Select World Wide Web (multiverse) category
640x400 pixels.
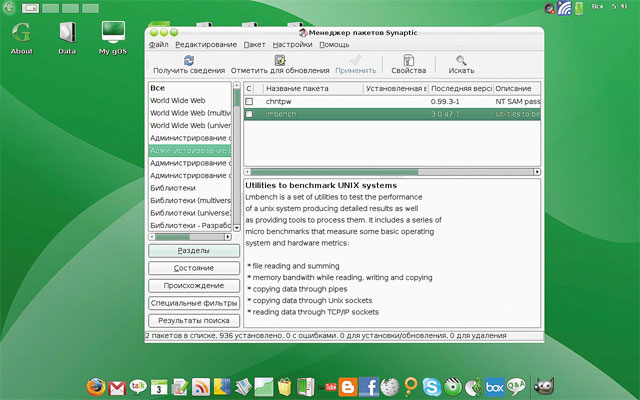[190, 113]
